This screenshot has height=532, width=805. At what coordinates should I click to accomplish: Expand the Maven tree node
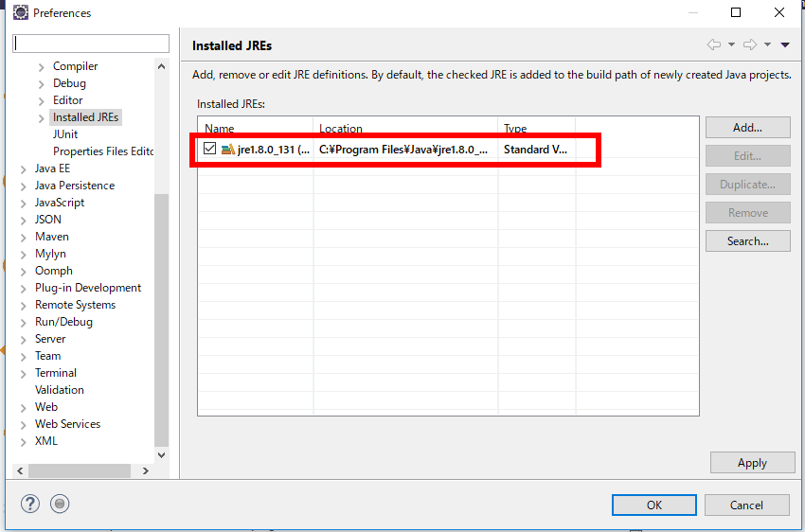(x=23, y=238)
